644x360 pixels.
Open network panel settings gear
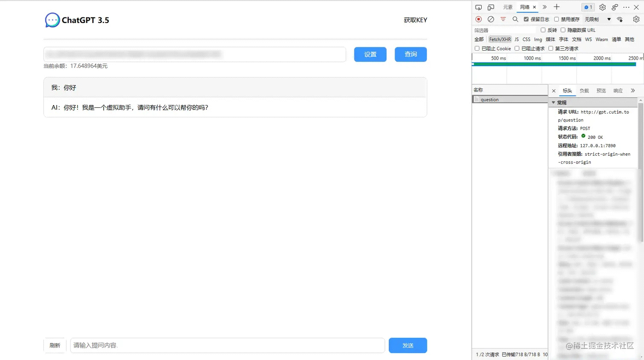636,19
